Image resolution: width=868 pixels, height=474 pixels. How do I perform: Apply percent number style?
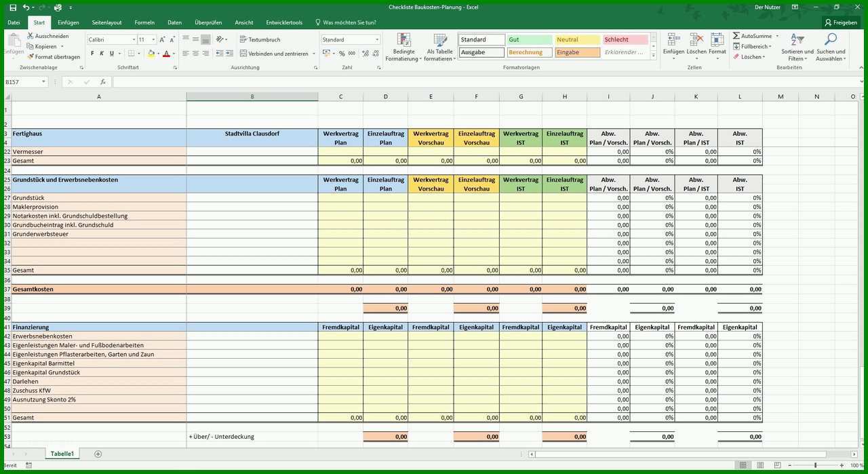click(342, 54)
